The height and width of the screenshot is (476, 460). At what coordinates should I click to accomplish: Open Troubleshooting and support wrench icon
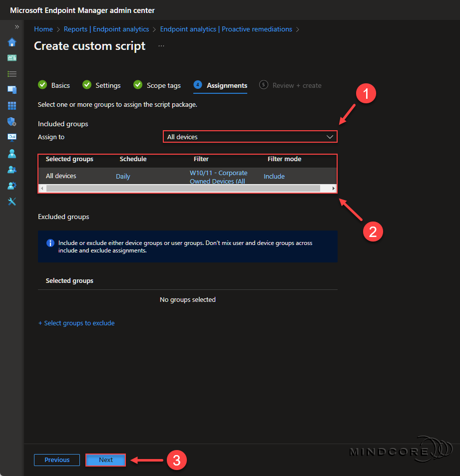point(12,202)
